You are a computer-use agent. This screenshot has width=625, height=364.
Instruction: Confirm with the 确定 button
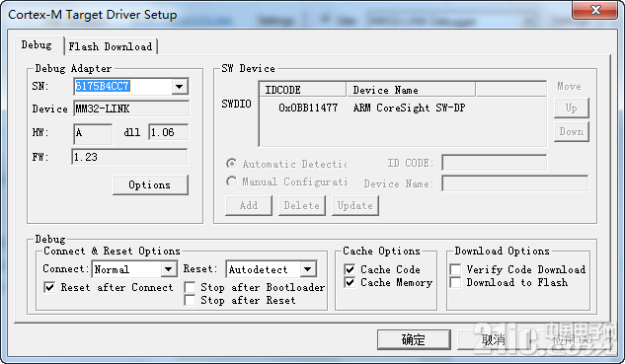[x=414, y=339]
